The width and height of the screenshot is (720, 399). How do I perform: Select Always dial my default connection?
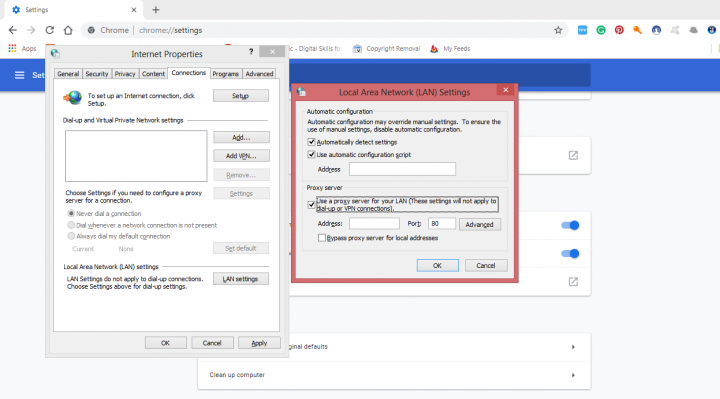[x=71, y=236]
